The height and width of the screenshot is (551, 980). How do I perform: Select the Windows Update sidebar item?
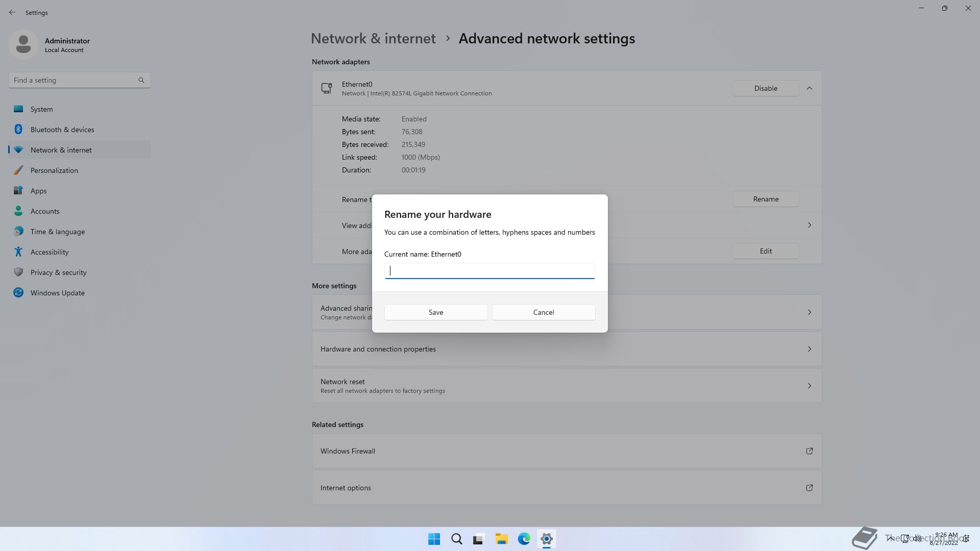57,293
